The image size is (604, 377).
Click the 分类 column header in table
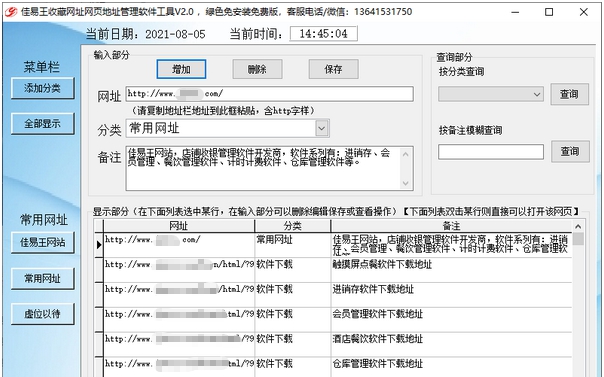[292, 226]
